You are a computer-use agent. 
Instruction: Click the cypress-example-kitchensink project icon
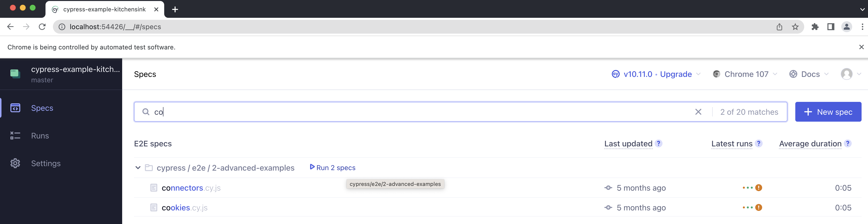tap(15, 74)
